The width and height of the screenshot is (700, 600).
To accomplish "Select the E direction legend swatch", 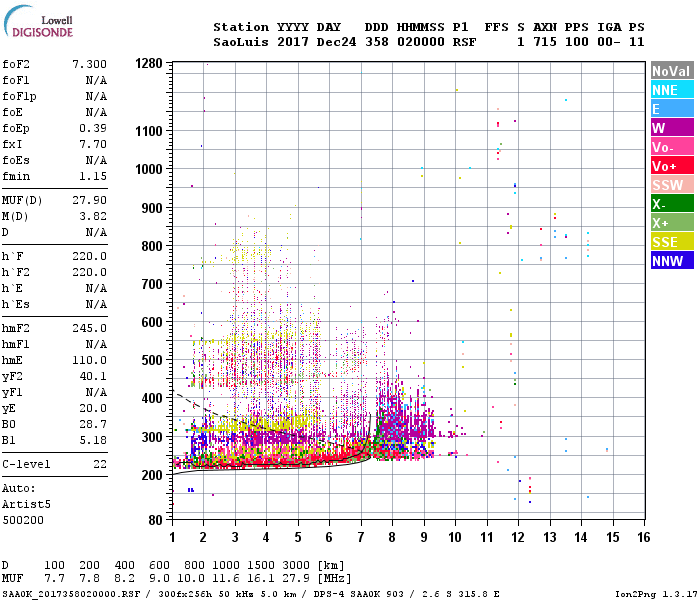I will coord(672,109).
